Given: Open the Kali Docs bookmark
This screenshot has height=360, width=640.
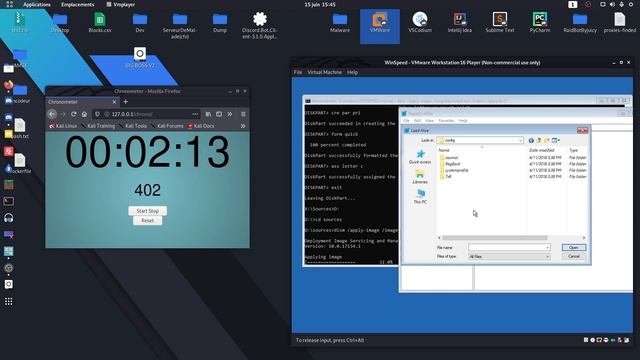Looking at the screenshot, I should pyautogui.click(x=201, y=126).
